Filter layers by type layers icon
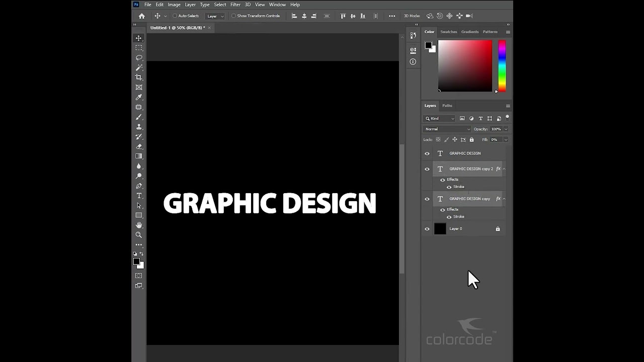The height and width of the screenshot is (362, 644). 480,119
